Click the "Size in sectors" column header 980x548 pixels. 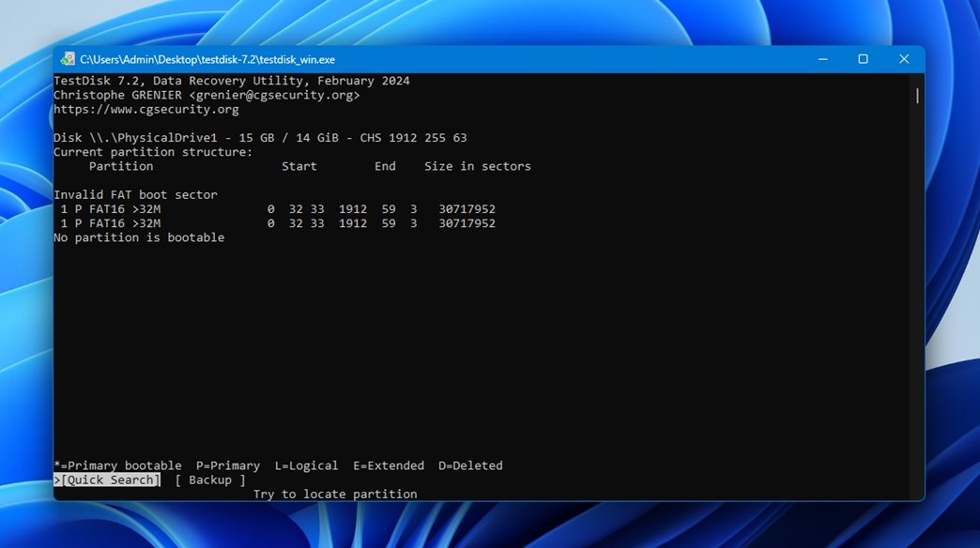point(478,166)
